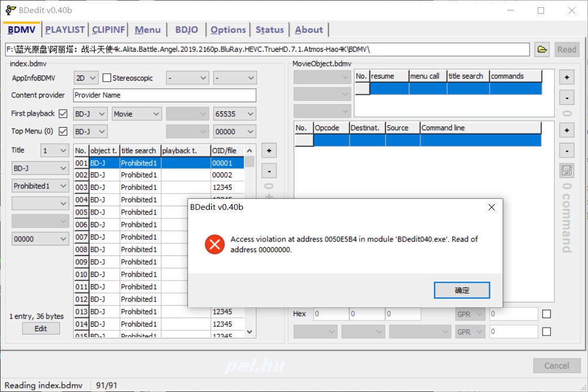Select title row 001 with OID 00001
This screenshot has width=588, height=392.
[159, 163]
